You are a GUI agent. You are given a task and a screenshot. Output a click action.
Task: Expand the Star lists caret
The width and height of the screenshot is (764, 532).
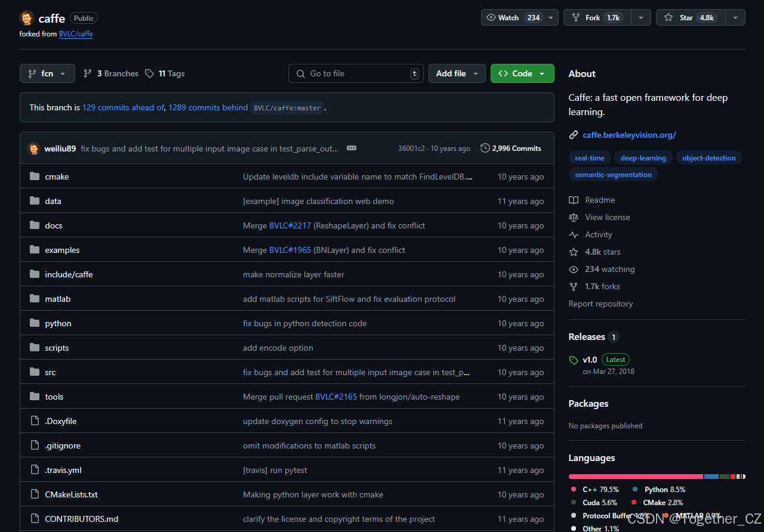[735, 17]
